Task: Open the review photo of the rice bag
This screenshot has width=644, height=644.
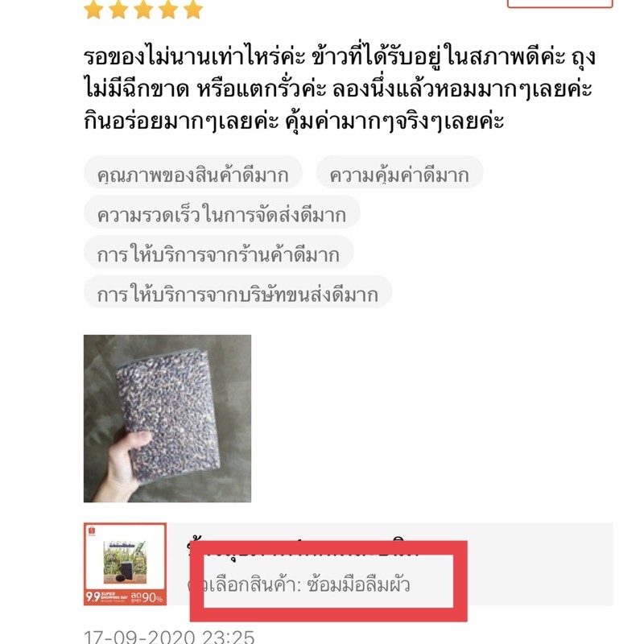Action: coord(167,418)
